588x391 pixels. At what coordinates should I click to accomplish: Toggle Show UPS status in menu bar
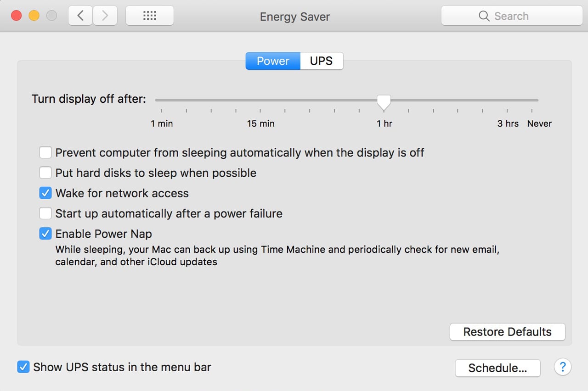23,367
